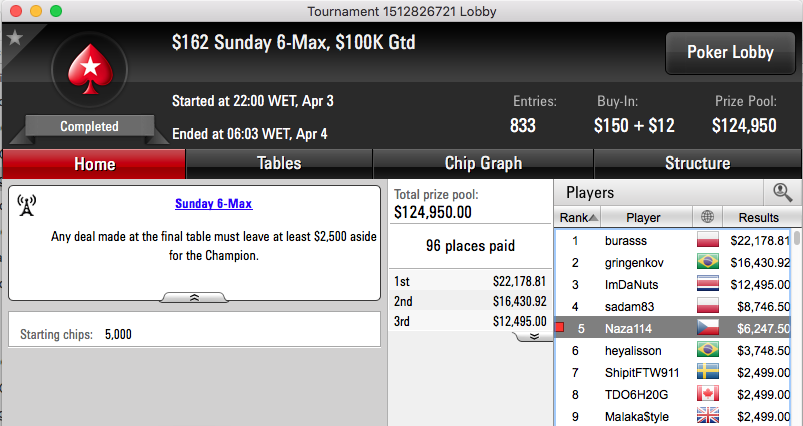Open the player search magnifier
Screen dimensions: 803x426
pos(782,193)
